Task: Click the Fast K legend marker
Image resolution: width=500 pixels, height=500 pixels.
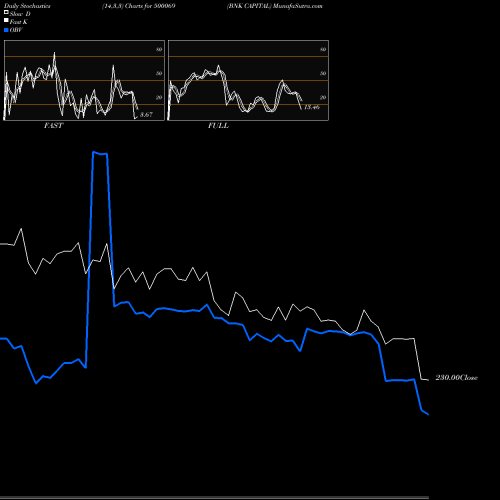Action: [6, 21]
